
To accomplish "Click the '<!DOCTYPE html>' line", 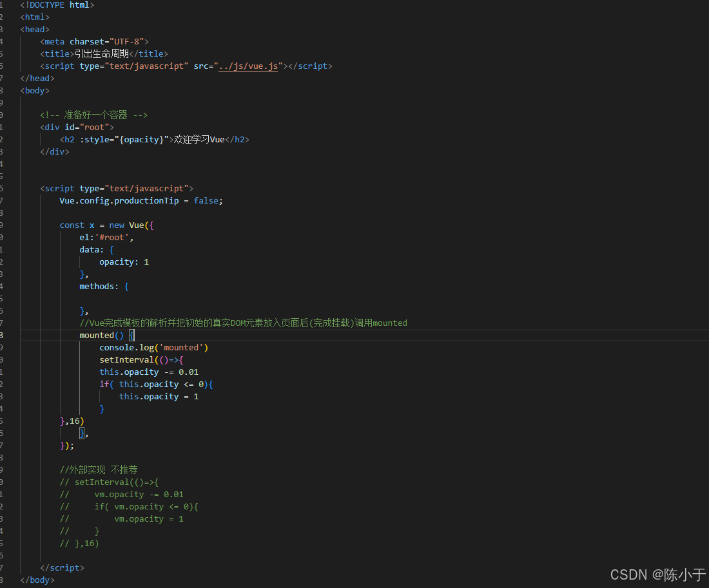I will 57,5.
